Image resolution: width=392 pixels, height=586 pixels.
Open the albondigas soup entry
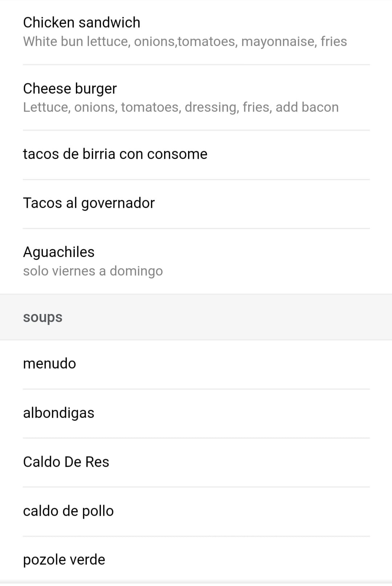(59, 413)
